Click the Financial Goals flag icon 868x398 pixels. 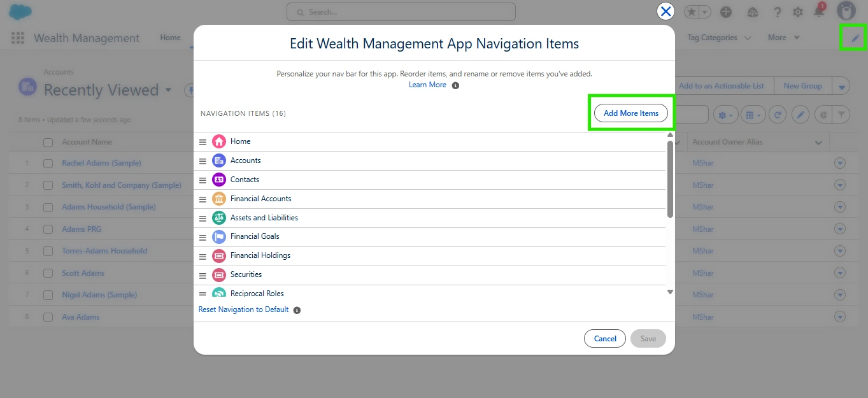(219, 237)
